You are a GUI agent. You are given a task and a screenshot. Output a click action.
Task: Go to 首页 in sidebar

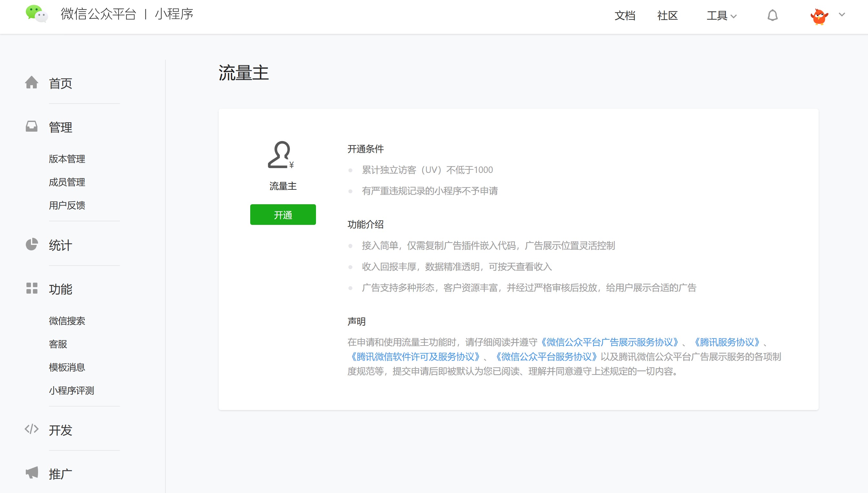pos(61,83)
